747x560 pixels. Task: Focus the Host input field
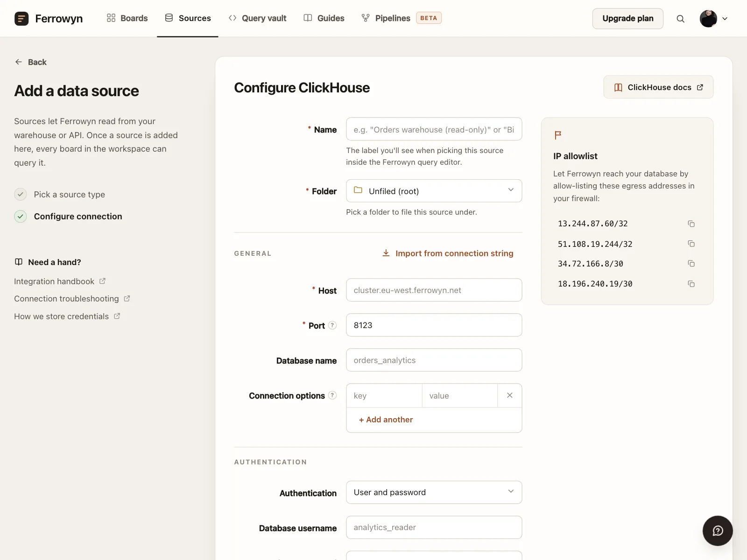tap(434, 290)
